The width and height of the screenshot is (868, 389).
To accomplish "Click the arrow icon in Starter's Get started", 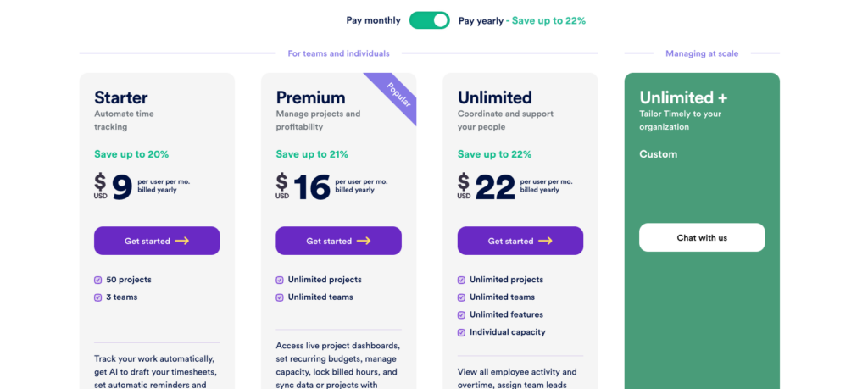I will point(182,241).
